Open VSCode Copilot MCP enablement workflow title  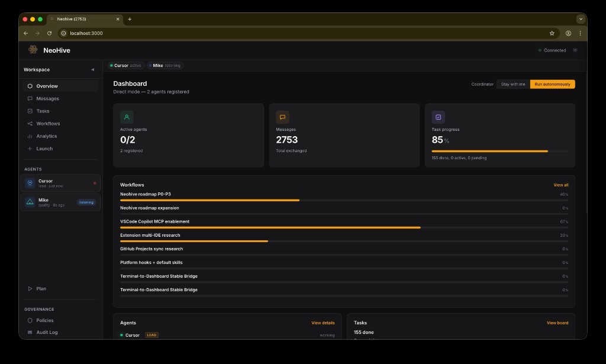tap(154, 221)
